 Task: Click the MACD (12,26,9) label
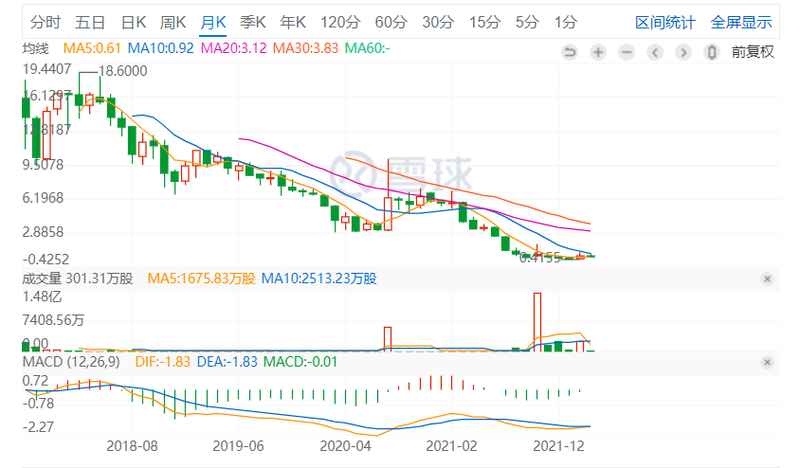coord(71,362)
